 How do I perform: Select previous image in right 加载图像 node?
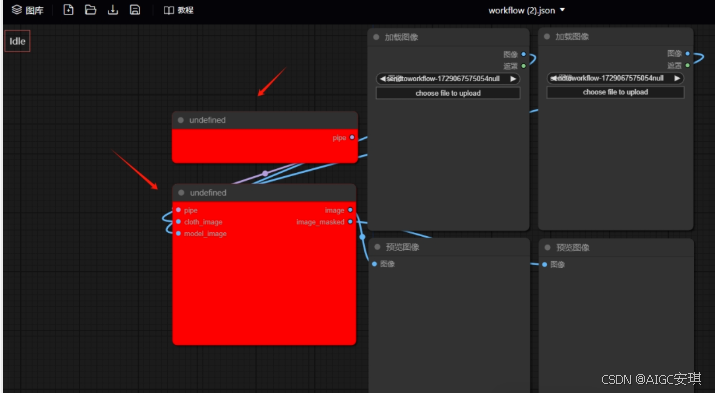tap(553, 78)
